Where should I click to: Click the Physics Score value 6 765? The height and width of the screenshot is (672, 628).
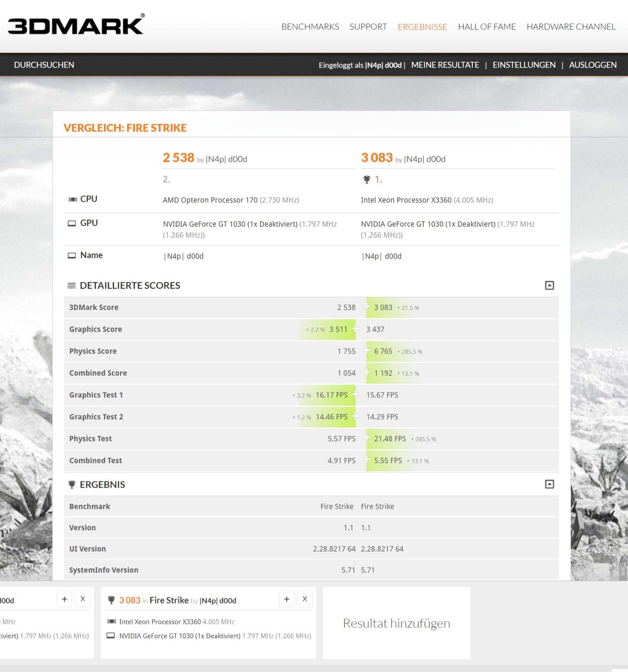click(383, 351)
